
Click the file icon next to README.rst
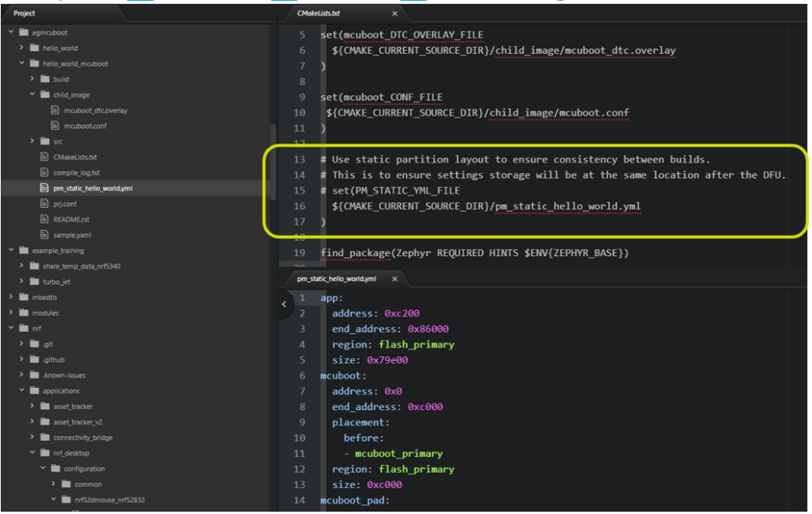(x=45, y=220)
